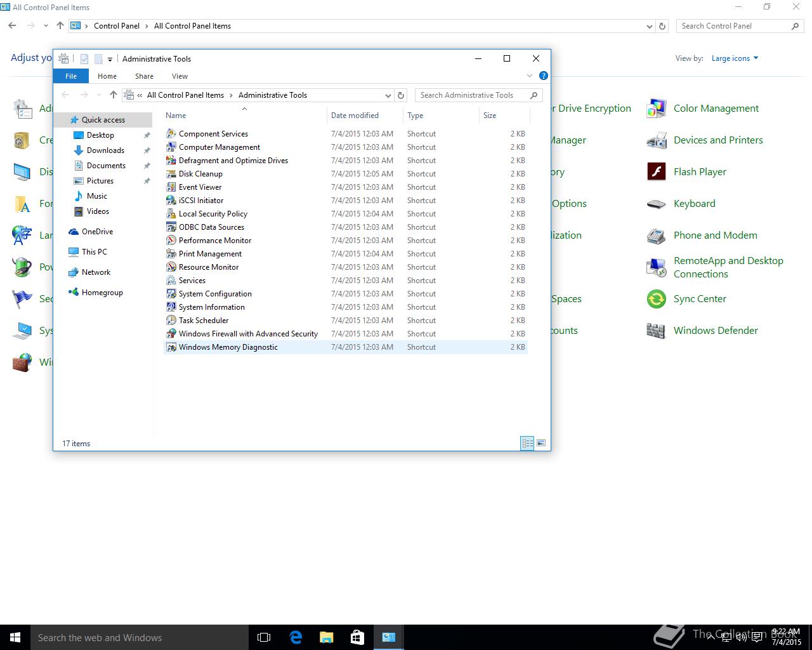
Task: Select Desktop in navigation pane
Action: 100,135
